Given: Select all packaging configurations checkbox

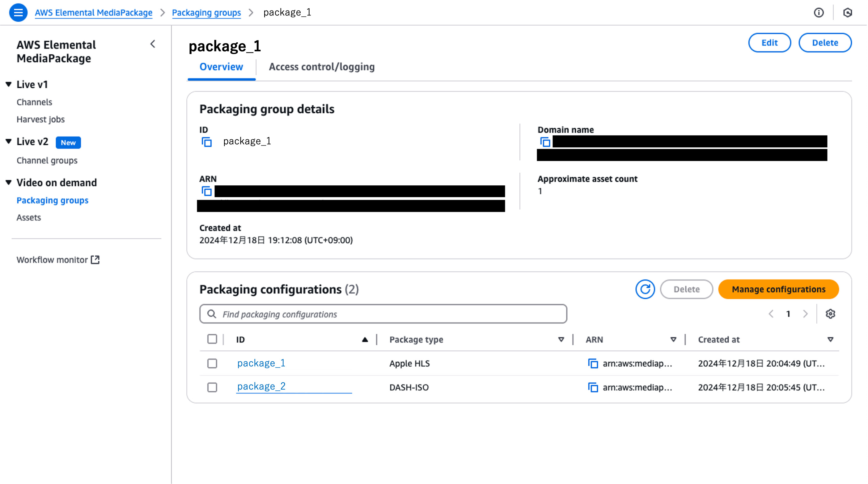Looking at the screenshot, I should 212,339.
